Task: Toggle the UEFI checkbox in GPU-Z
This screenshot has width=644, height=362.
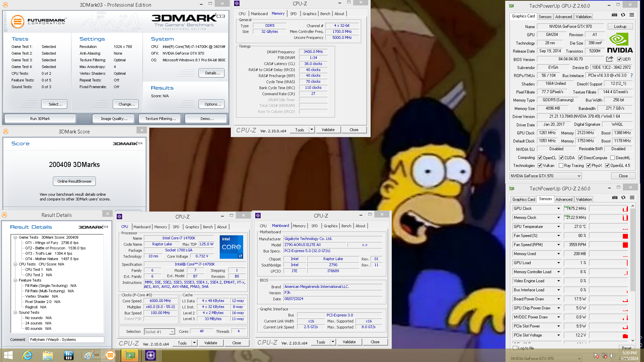Action: point(619,59)
